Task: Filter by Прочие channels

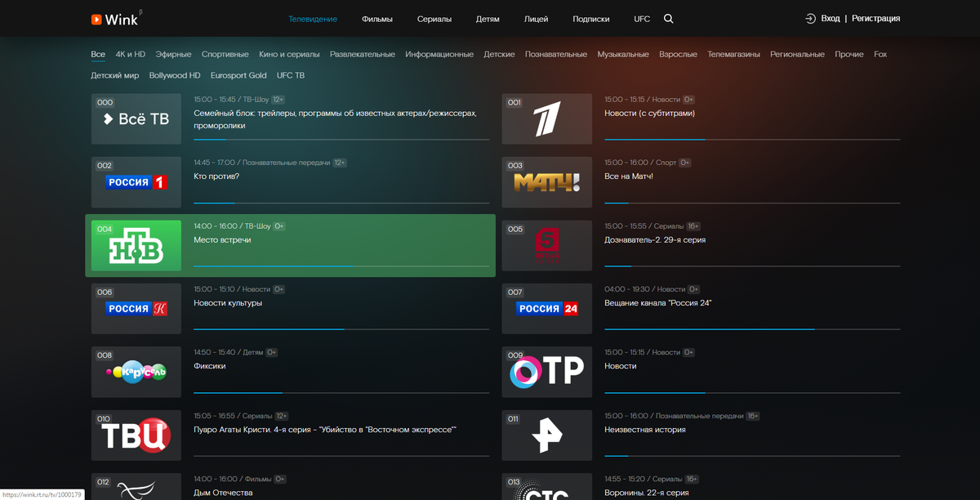Action: click(x=849, y=55)
